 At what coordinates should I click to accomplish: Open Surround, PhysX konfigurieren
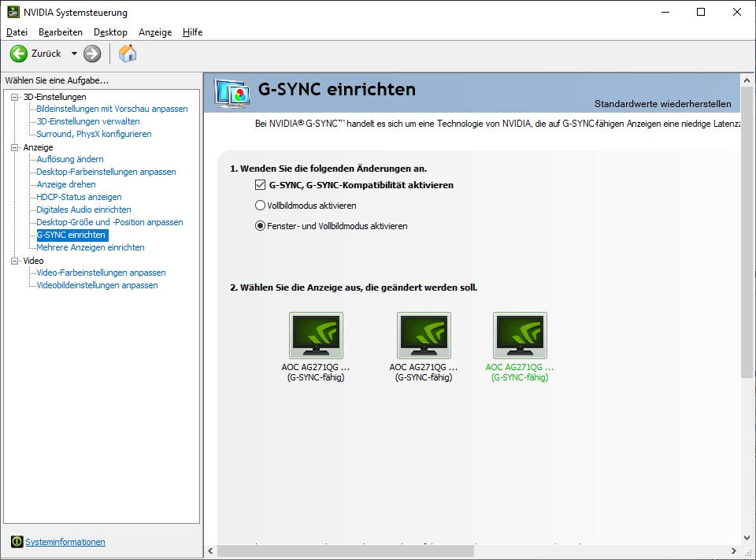(94, 134)
